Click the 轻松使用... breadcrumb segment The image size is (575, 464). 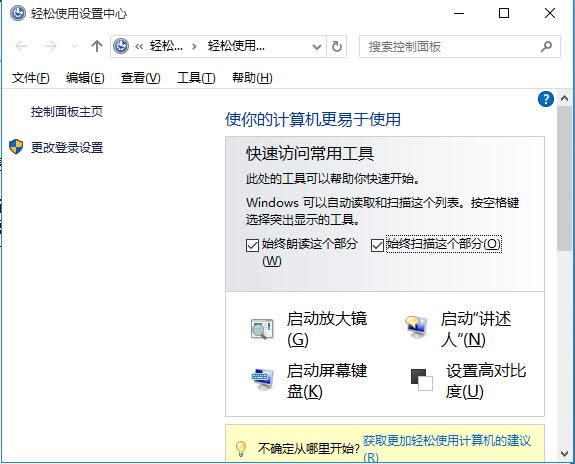click(x=236, y=46)
